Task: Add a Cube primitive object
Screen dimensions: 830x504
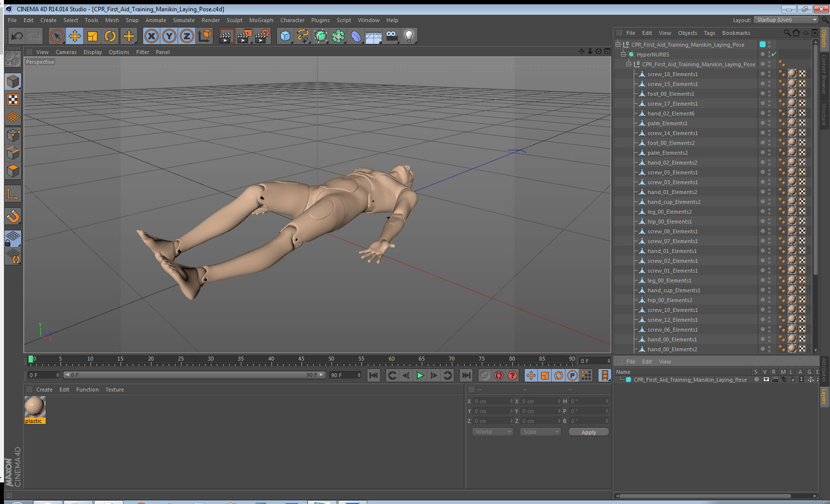Action: [285, 36]
